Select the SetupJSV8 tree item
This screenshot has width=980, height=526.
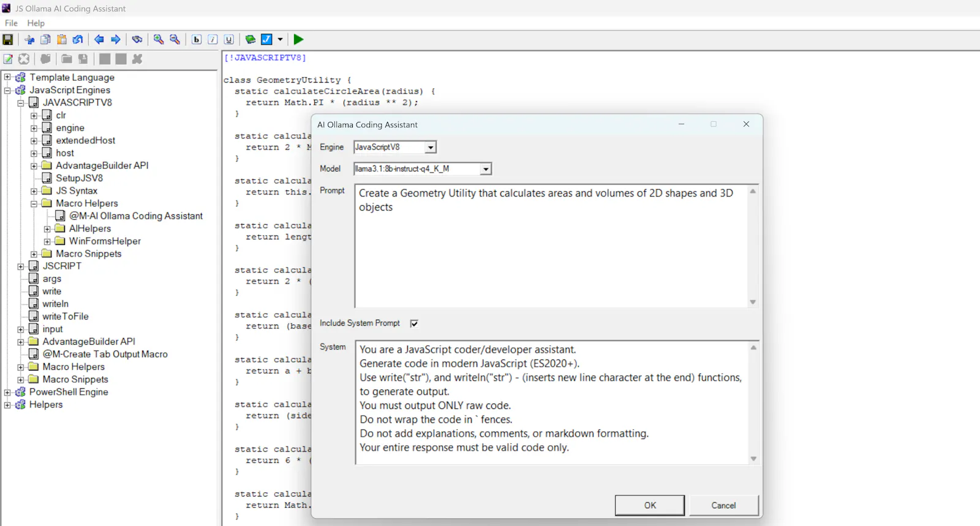tap(79, 178)
